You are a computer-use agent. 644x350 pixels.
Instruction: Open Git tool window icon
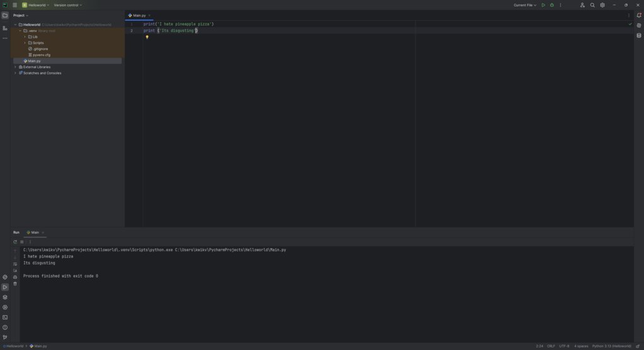coord(5,337)
